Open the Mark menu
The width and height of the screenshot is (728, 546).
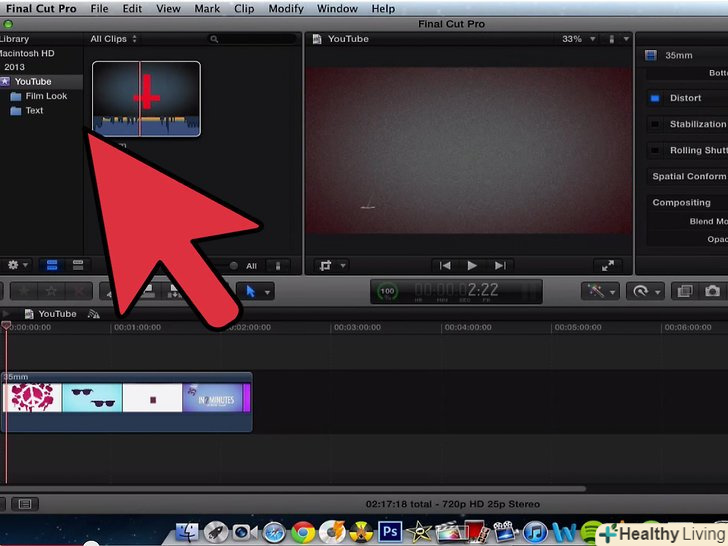tap(207, 9)
